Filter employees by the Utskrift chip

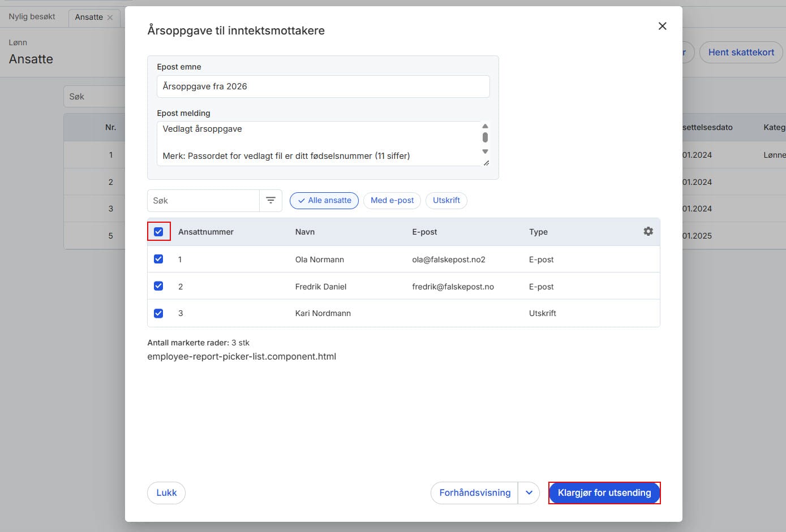pos(446,200)
